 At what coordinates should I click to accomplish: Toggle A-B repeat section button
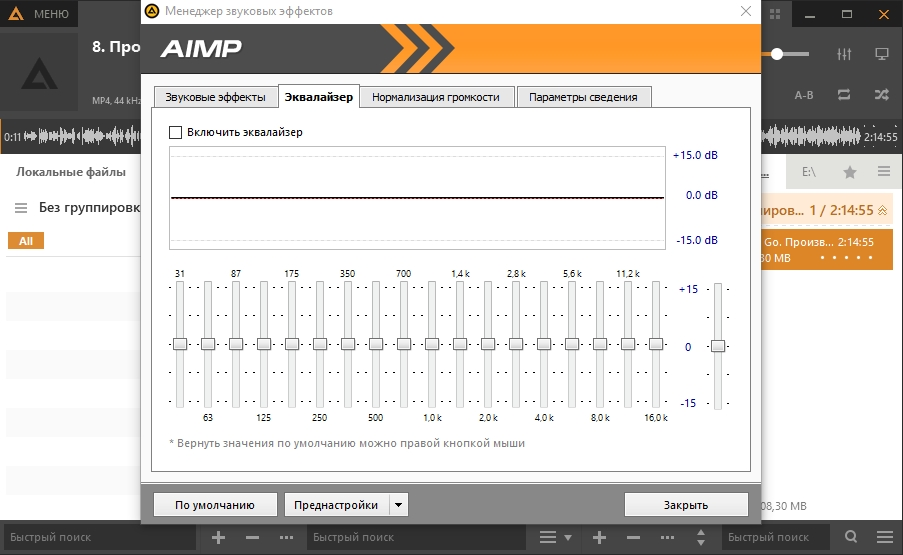click(x=804, y=95)
